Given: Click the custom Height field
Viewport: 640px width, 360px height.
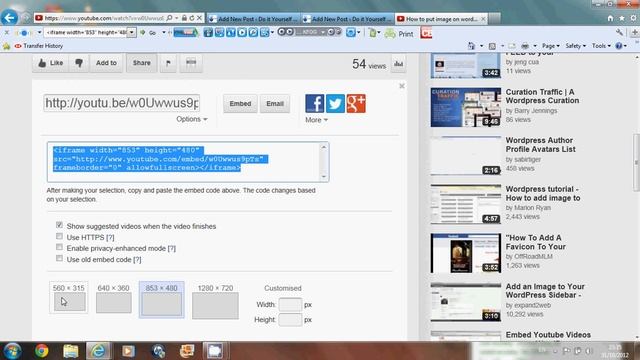Looking at the screenshot, I should click(x=290, y=320).
